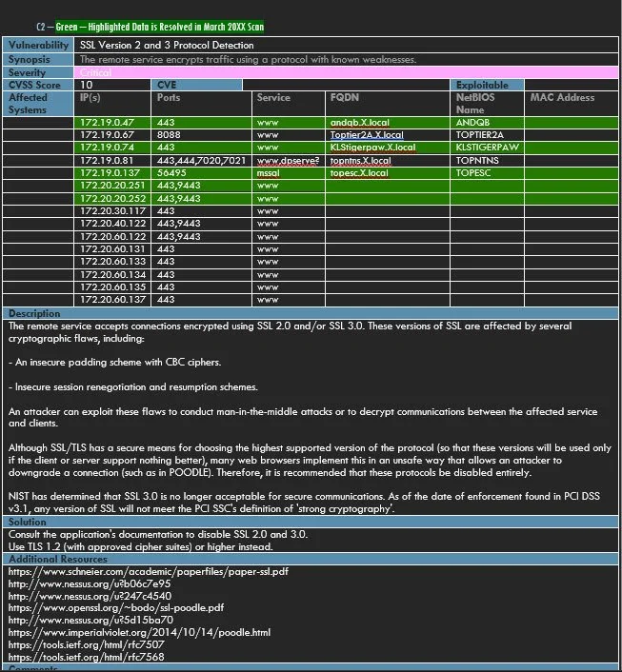Screen dimensions: 622x672
Task: Select the FQDN column header
Action: tap(388, 104)
